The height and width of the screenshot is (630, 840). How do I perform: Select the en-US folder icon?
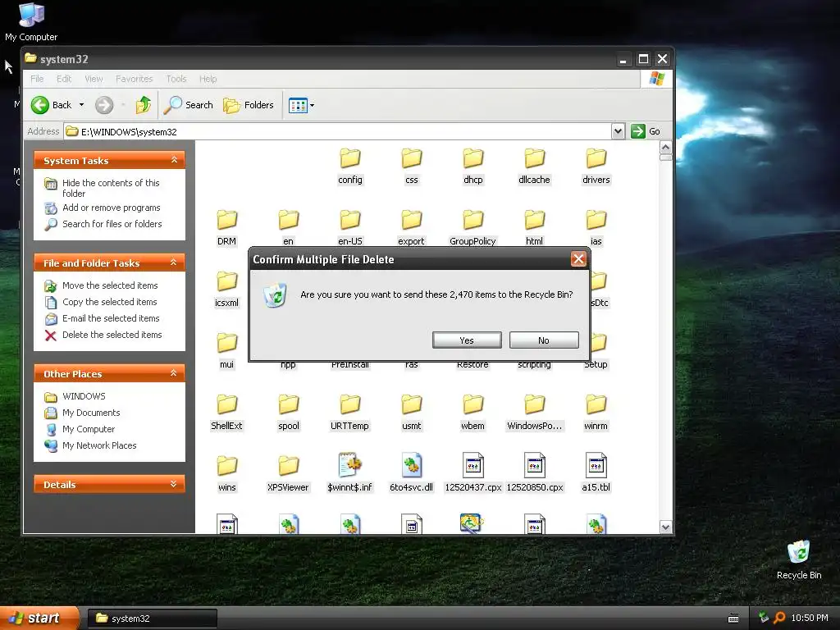pos(349,220)
